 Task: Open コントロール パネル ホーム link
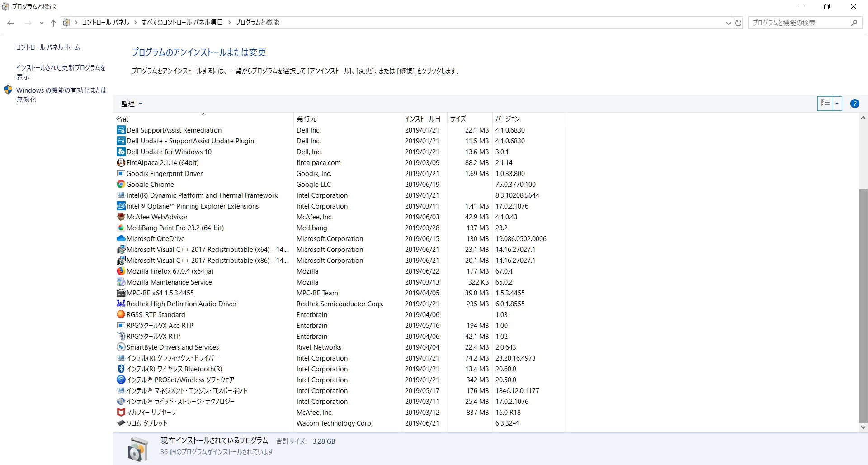click(48, 47)
